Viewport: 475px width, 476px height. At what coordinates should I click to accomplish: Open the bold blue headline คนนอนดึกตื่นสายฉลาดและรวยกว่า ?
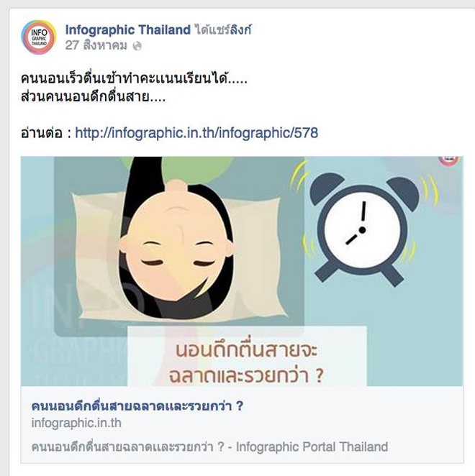pos(137,406)
